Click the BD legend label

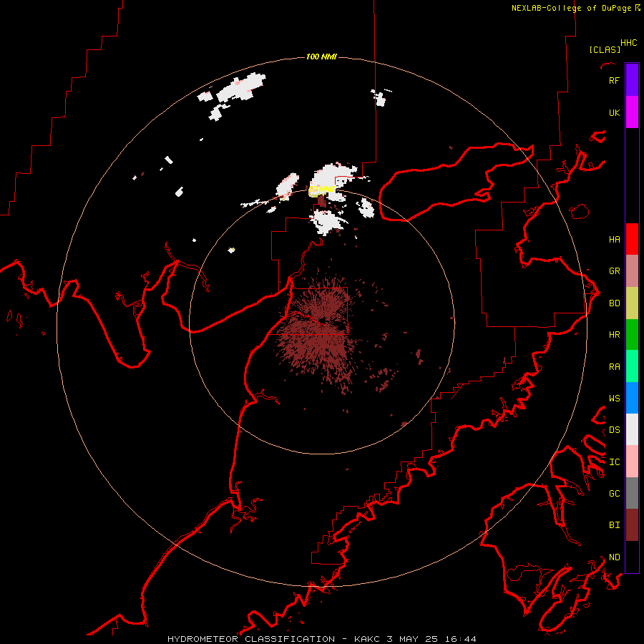click(614, 303)
